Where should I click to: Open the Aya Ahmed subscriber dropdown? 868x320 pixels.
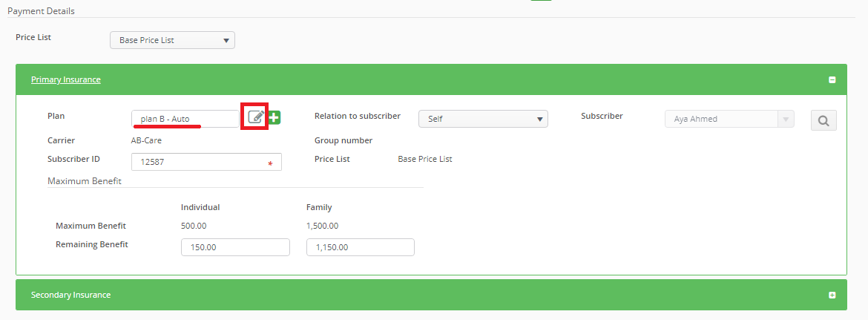click(729, 119)
